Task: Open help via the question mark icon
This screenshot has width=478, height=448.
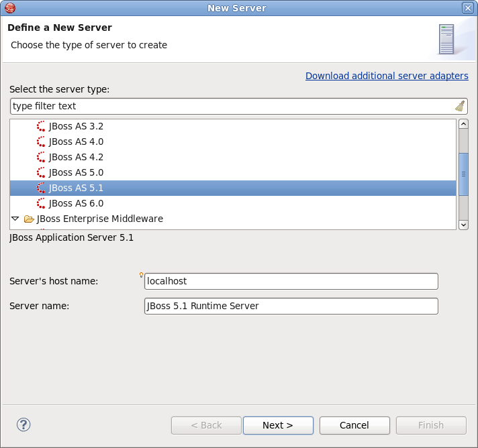Action: (x=23, y=425)
